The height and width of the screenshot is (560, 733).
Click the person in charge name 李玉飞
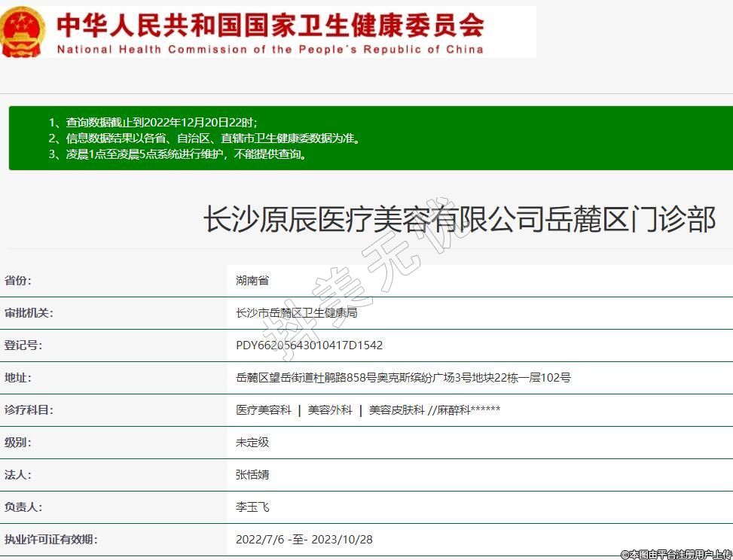[x=252, y=507]
